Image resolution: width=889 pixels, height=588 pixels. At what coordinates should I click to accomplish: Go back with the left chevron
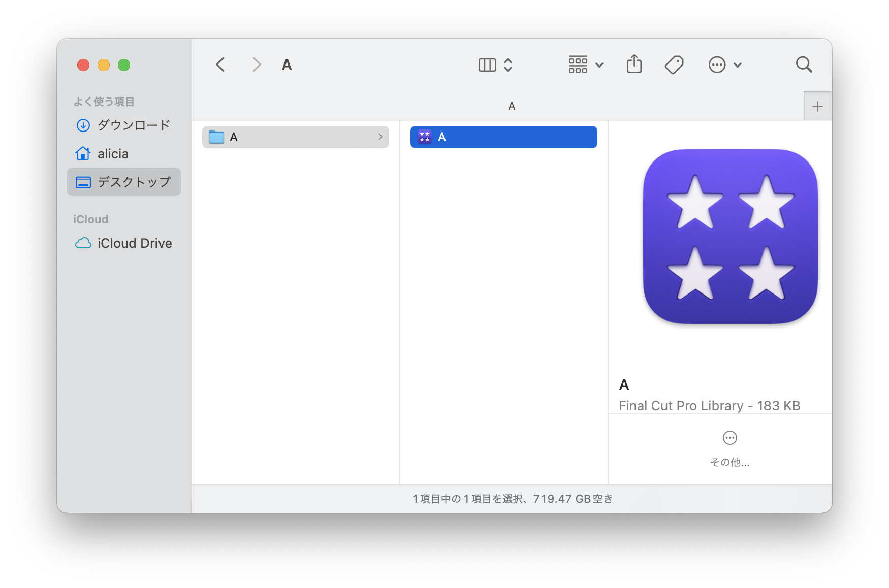pyautogui.click(x=220, y=64)
